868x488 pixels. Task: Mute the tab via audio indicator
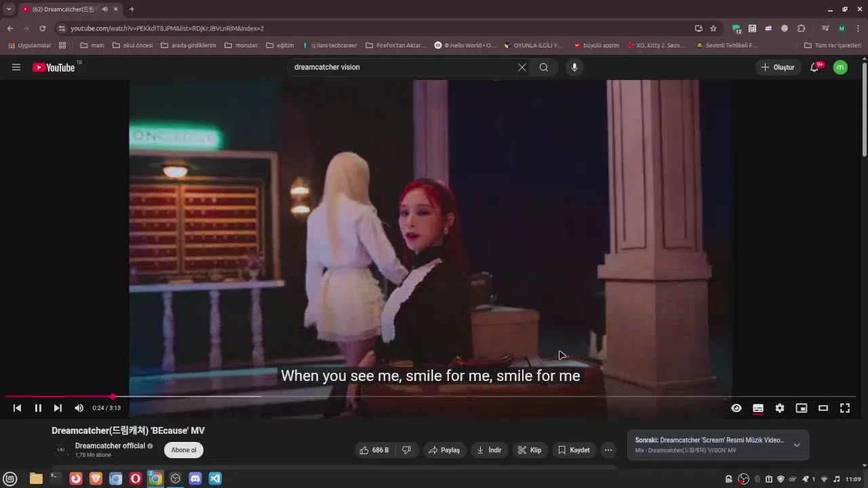pos(104,9)
